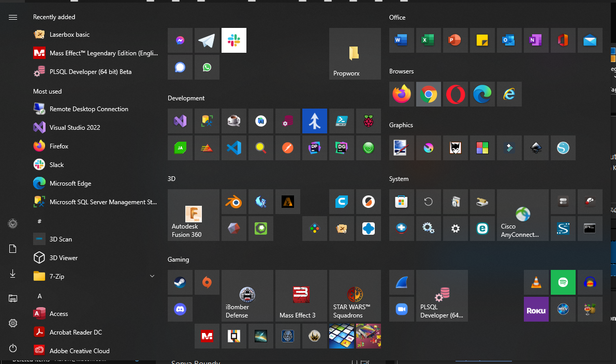Select the Development group heading
This screenshot has height=364, width=616.
(x=186, y=98)
